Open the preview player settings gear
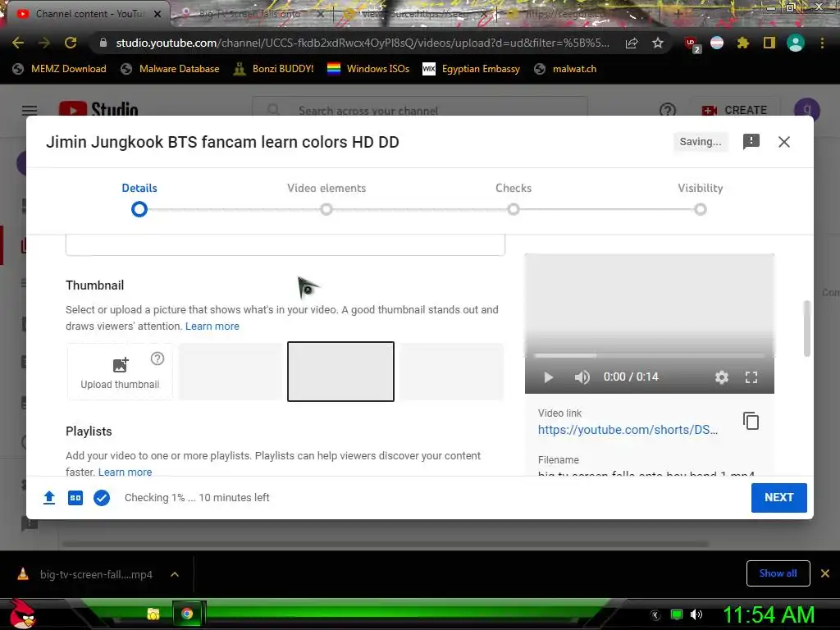The height and width of the screenshot is (630, 840). 722,377
